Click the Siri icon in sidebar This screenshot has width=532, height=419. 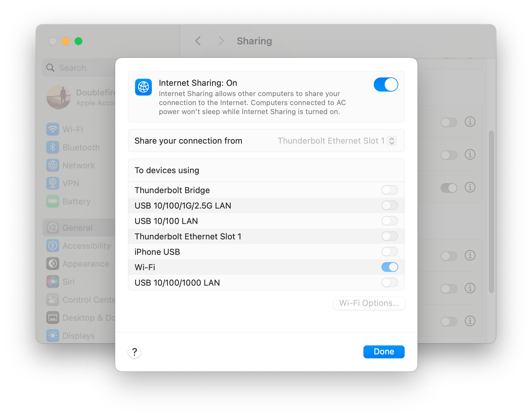point(53,282)
